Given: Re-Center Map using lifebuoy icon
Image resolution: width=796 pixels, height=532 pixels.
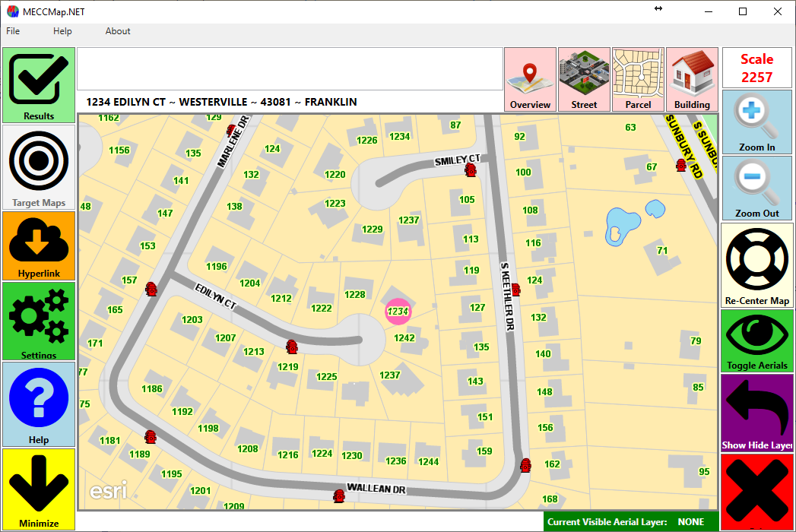Looking at the screenshot, I should tap(756, 264).
